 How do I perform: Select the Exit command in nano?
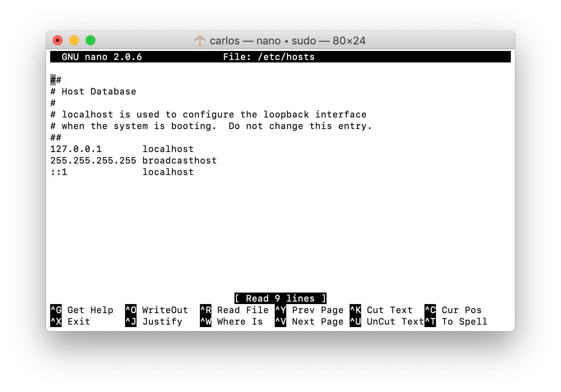[x=79, y=322]
